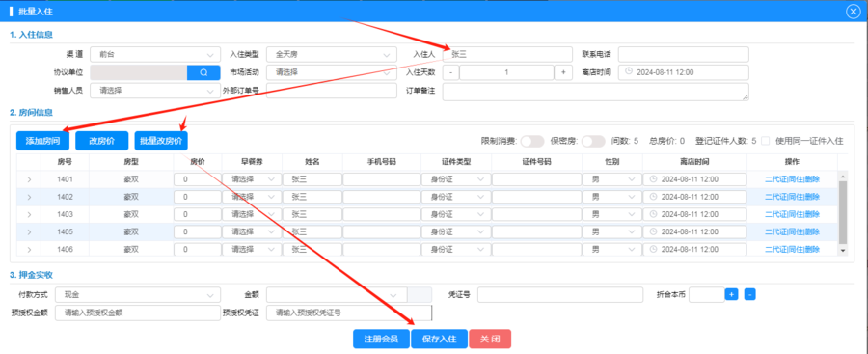Click the 操作 column header
The image size is (868, 354).
click(x=792, y=161)
